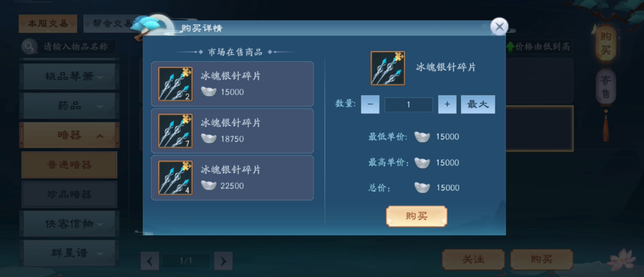Image resolution: width=644 pixels, height=277 pixels.
Task: Click the 22500 listing's needle fragment icon
Action: point(175,178)
